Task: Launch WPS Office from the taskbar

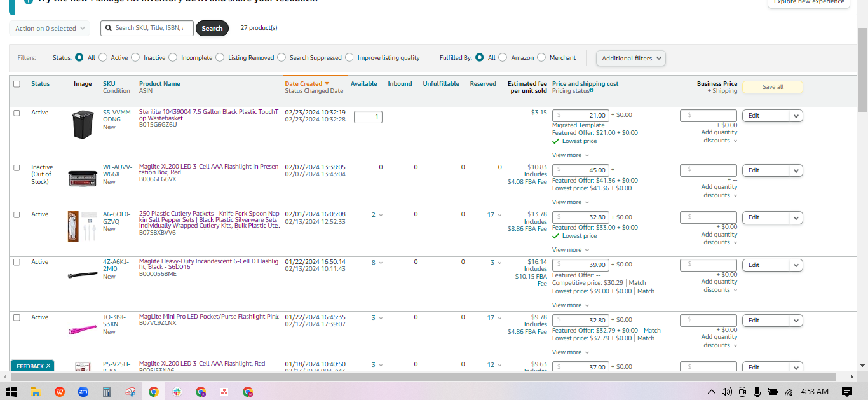Action: pos(60,392)
